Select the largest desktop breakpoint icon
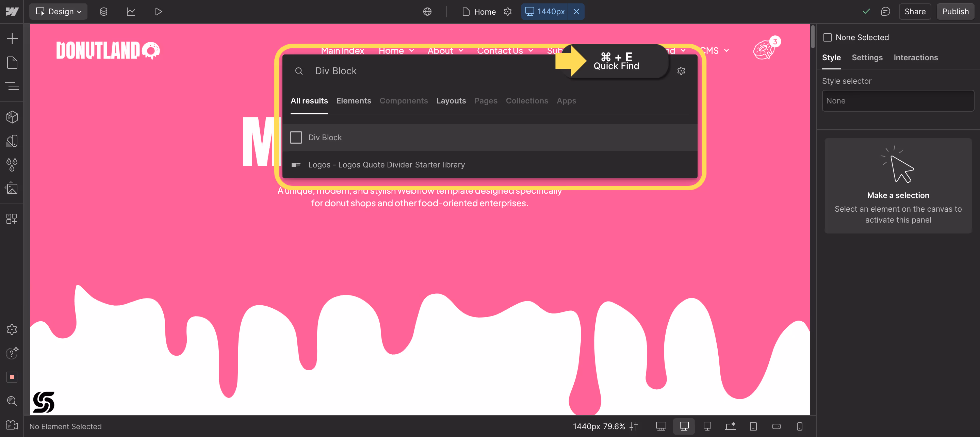980x437 pixels. (661, 426)
